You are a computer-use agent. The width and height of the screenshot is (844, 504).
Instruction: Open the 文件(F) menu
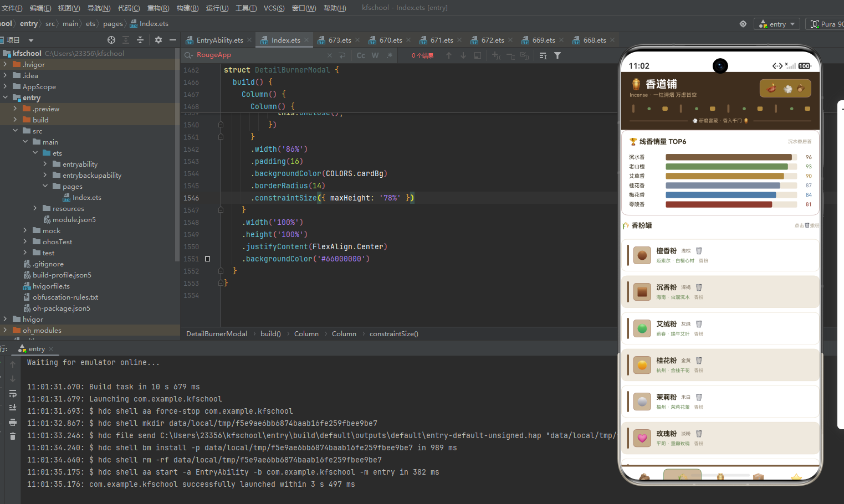12,8
